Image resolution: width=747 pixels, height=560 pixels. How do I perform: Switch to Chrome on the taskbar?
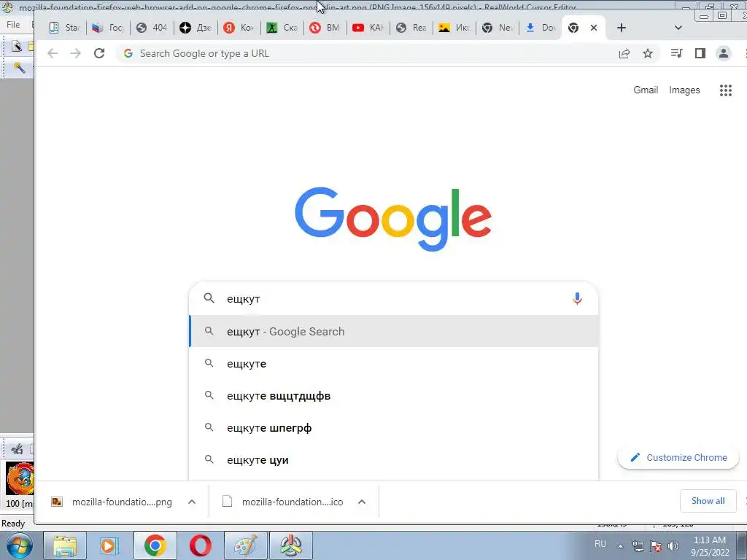(155, 545)
